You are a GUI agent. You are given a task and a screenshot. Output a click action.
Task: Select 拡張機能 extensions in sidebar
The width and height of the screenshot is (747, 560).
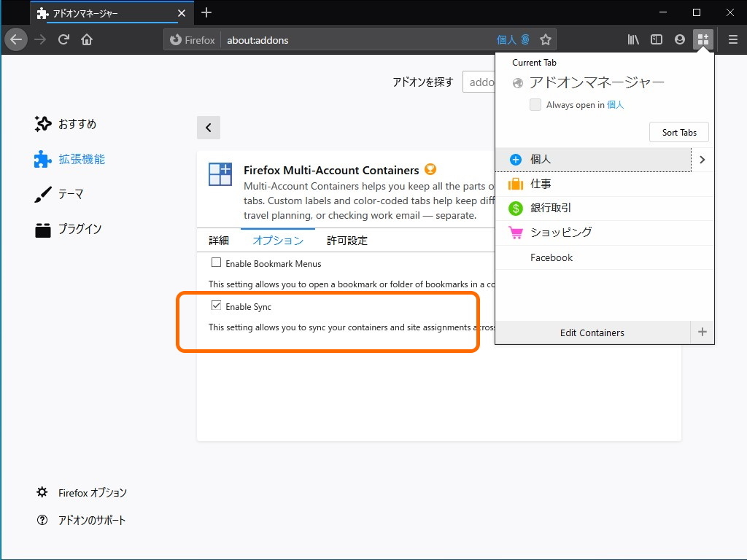(x=69, y=159)
